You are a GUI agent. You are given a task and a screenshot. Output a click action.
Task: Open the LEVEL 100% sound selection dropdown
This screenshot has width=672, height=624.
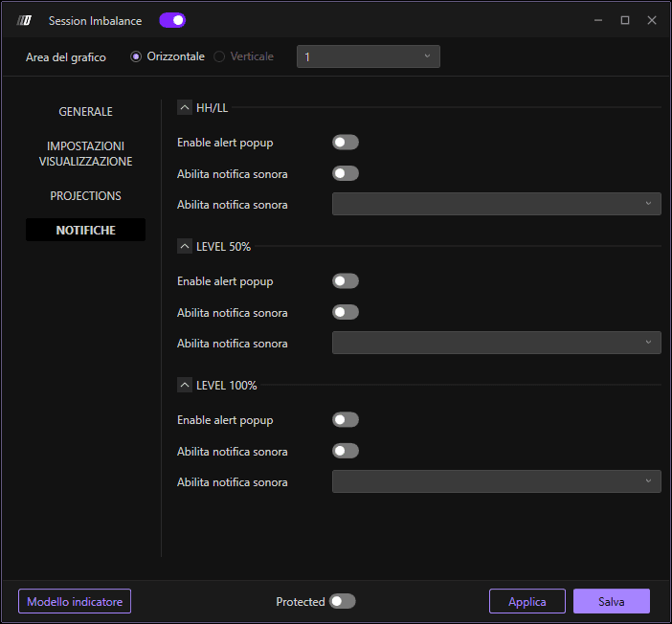[496, 481]
